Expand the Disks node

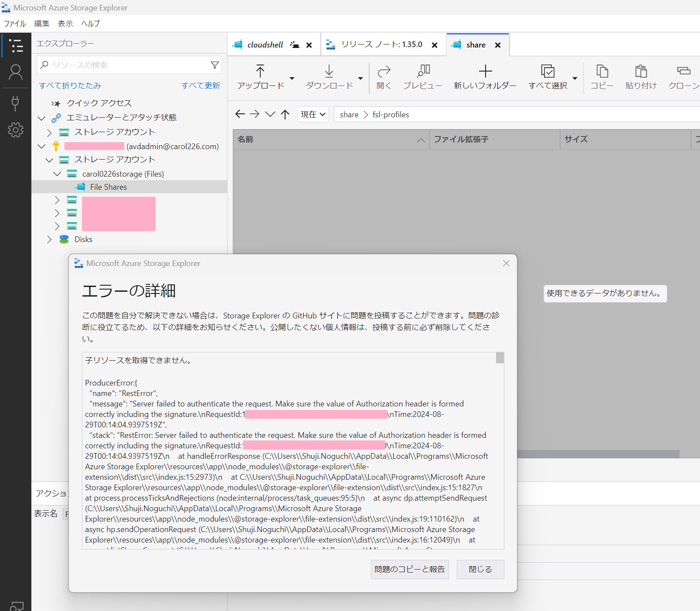tap(49, 239)
